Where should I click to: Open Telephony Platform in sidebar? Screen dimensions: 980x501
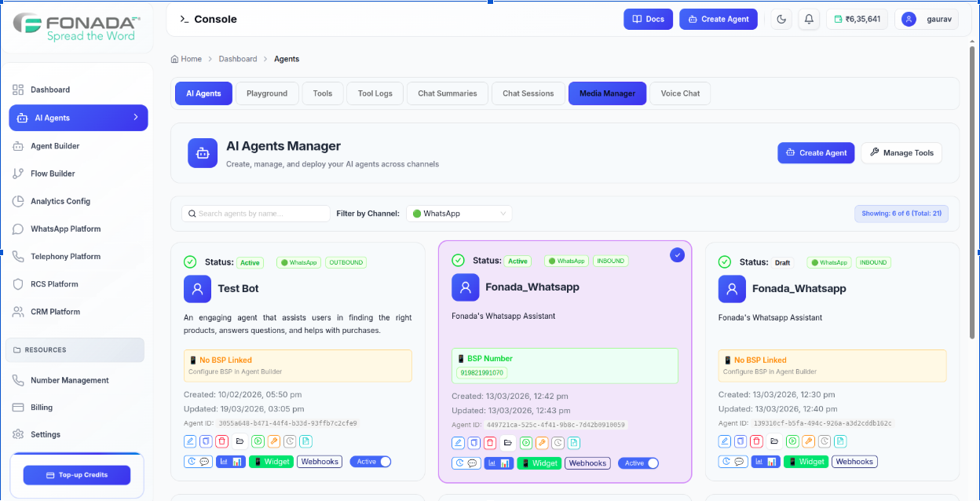click(65, 257)
